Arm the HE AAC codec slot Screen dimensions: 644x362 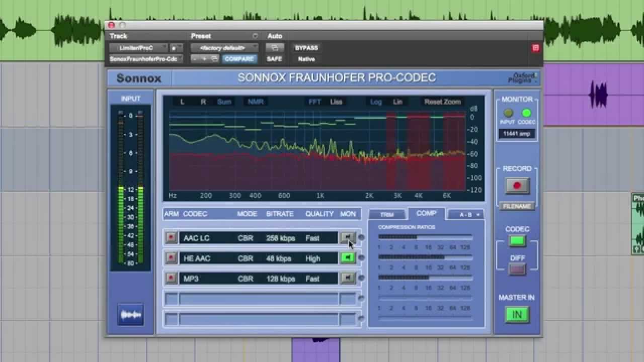point(172,258)
